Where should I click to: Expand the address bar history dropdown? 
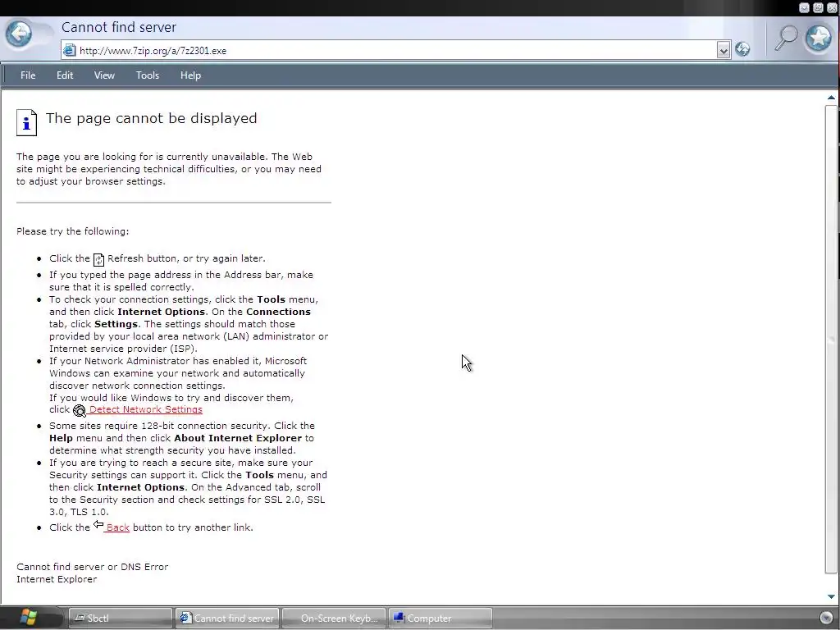point(724,50)
